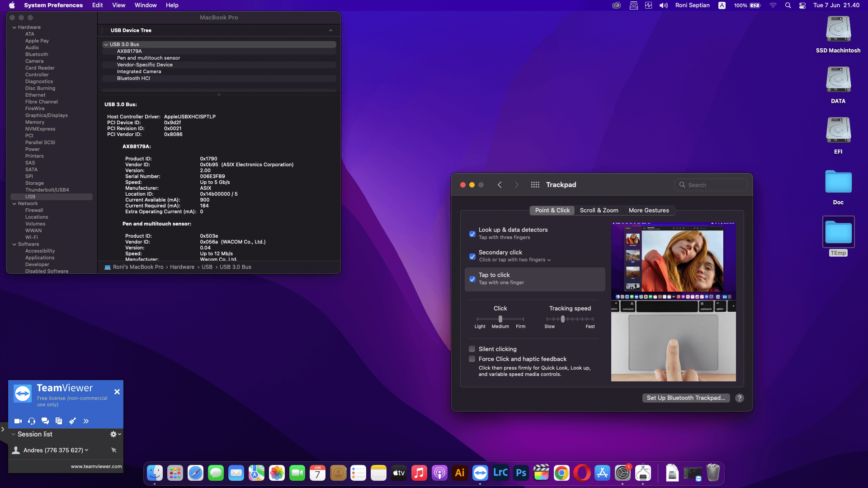The image size is (868, 488).
Task: Open the Secondary click options dropdown
Action: (x=515, y=260)
